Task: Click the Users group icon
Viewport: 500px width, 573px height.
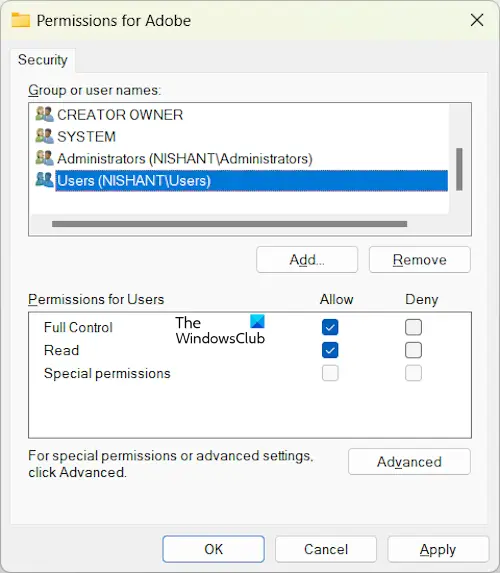Action: coord(45,180)
